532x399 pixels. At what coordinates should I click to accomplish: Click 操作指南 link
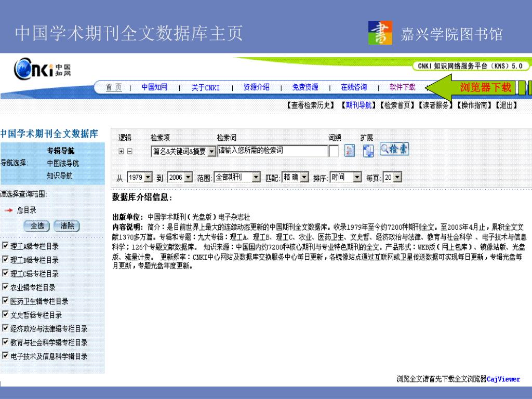[474, 105]
